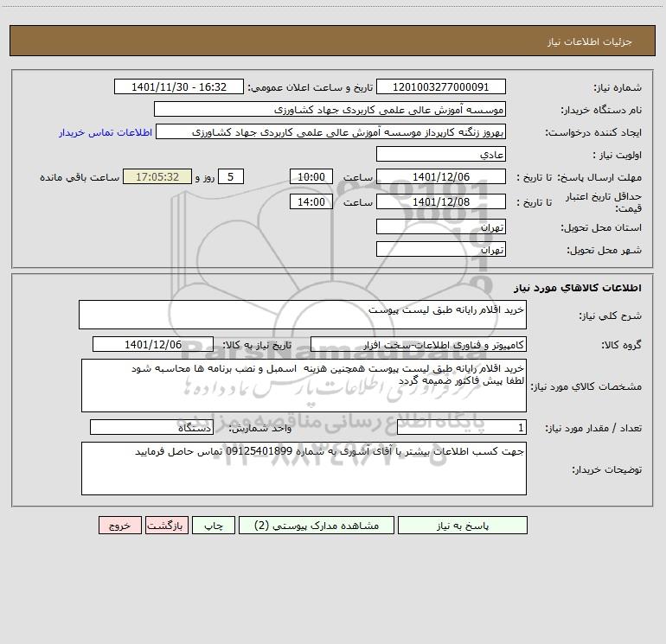Viewport: 666px width, 644px height.
Task: Open مشاهده مدارک پیوستی (2) attachments
Action: [317, 526]
